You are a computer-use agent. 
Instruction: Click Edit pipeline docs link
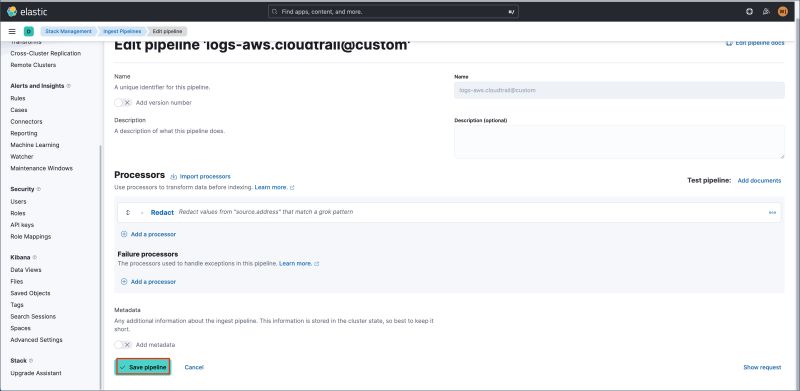click(760, 43)
